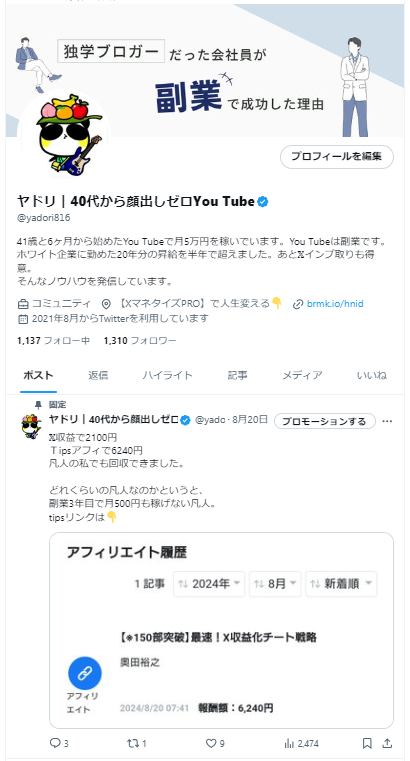
Task: Click the プロフィールを編集 button
Action: (x=337, y=157)
